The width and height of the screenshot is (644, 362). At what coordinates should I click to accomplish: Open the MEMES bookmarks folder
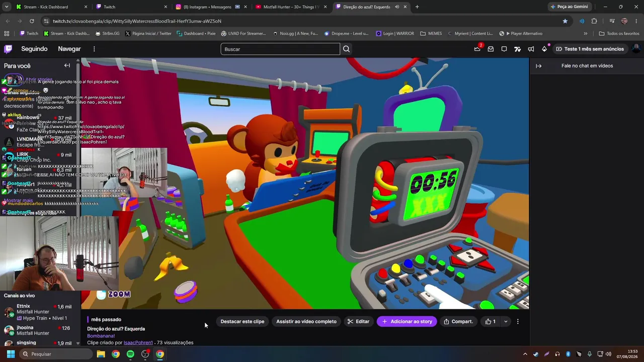pos(431,33)
